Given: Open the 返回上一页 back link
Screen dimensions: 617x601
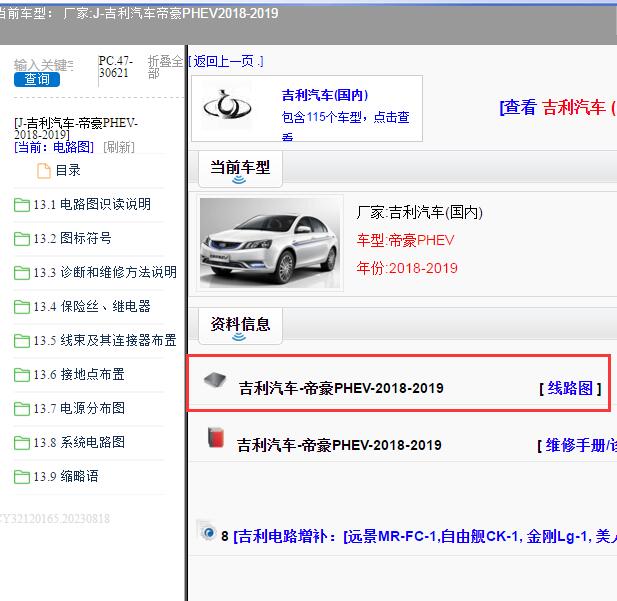Looking at the screenshot, I should click(x=225, y=61).
